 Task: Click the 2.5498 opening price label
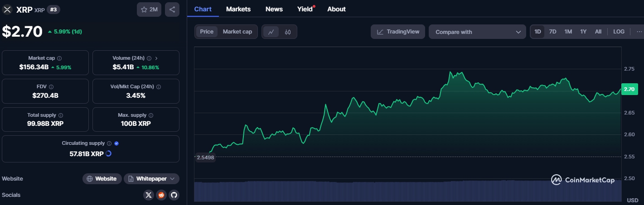coord(205,157)
